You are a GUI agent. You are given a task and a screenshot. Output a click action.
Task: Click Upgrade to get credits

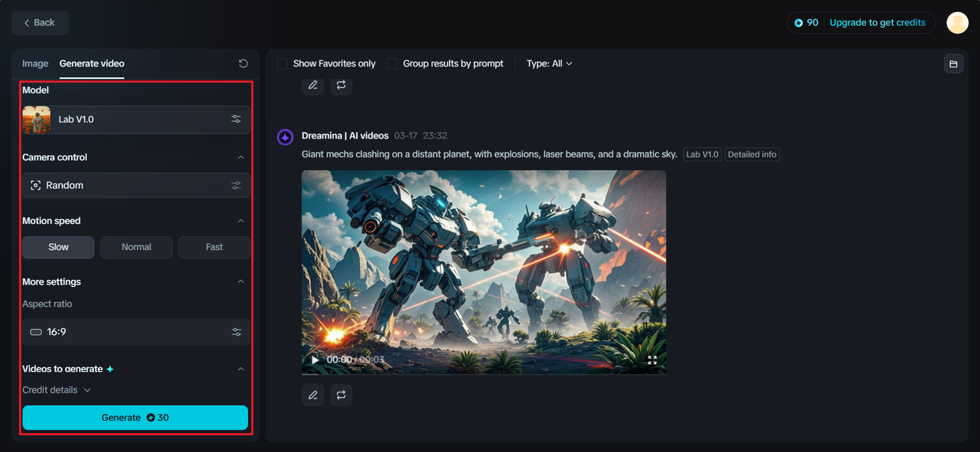pyautogui.click(x=877, y=22)
